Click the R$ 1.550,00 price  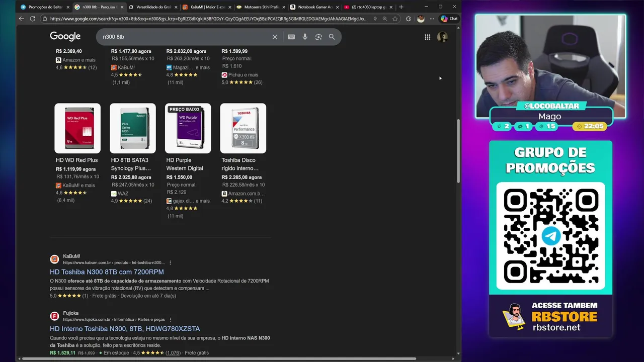tap(179, 177)
